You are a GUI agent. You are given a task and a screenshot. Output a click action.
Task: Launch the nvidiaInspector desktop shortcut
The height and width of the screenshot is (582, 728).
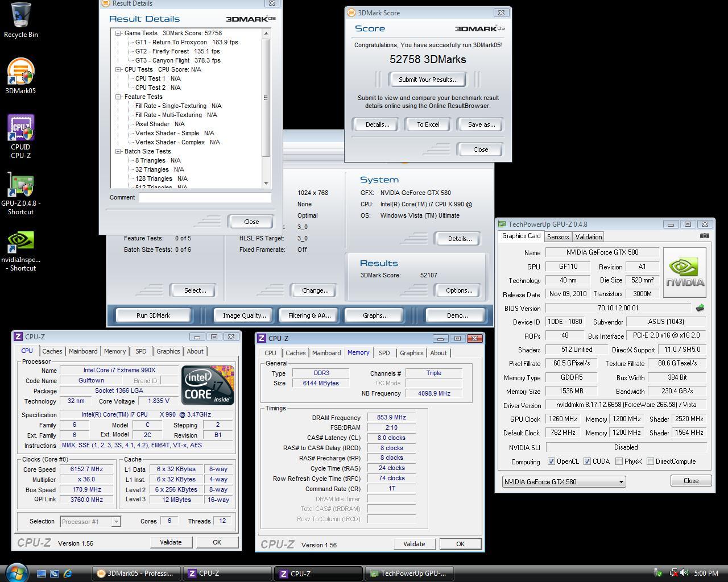click(x=20, y=250)
